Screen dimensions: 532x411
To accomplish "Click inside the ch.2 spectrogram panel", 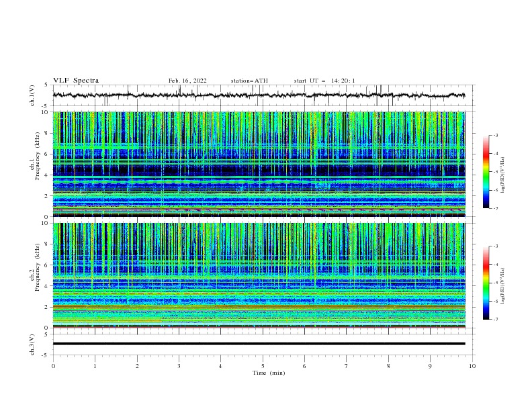I will (x=259, y=275).
